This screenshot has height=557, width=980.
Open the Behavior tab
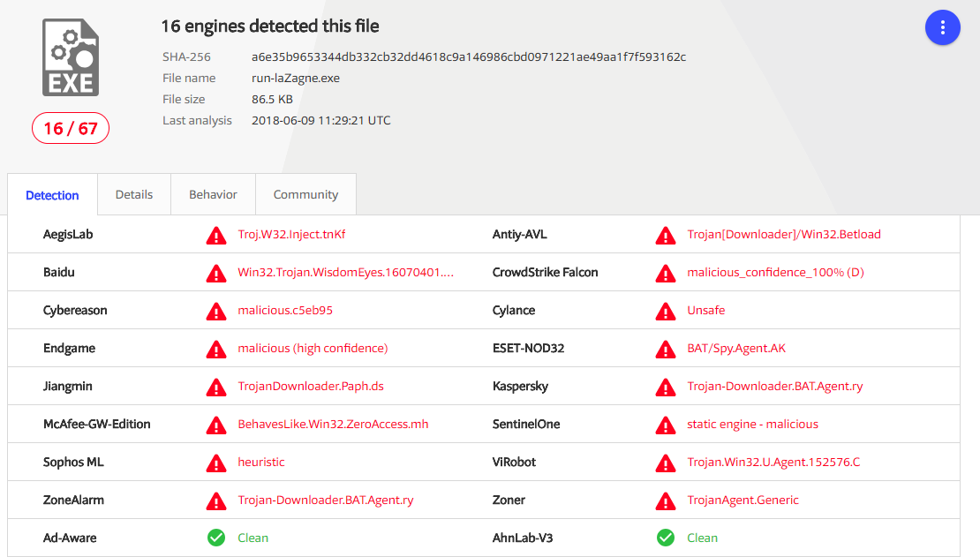(213, 194)
